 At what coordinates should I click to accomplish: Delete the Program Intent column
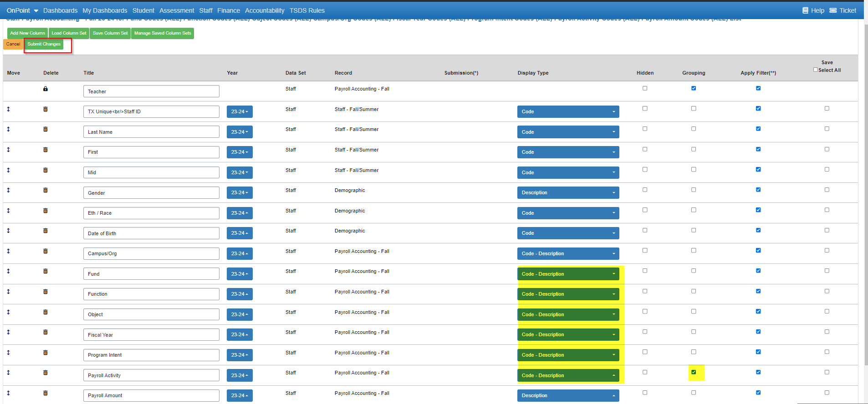pos(46,353)
